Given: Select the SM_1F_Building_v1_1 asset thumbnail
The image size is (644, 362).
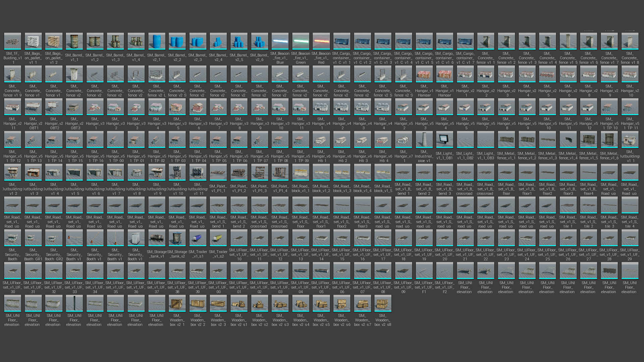Looking at the screenshot, I should pyautogui.click(x=12, y=41).
